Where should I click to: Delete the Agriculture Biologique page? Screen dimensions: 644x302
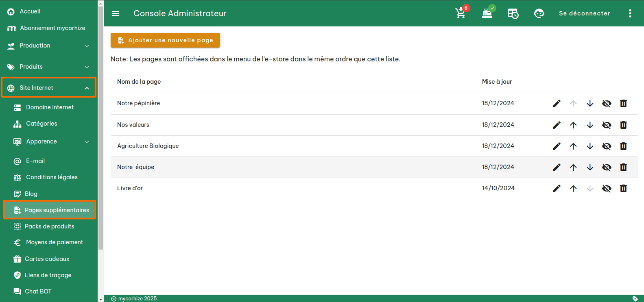coord(623,146)
